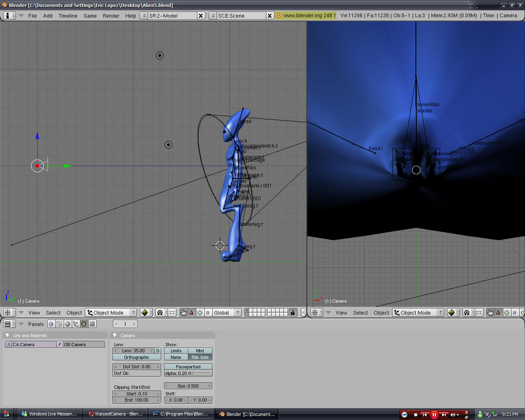Viewport: 525px width, 420px height.
Task: Toggle Mist display for camera
Action: click(200, 351)
